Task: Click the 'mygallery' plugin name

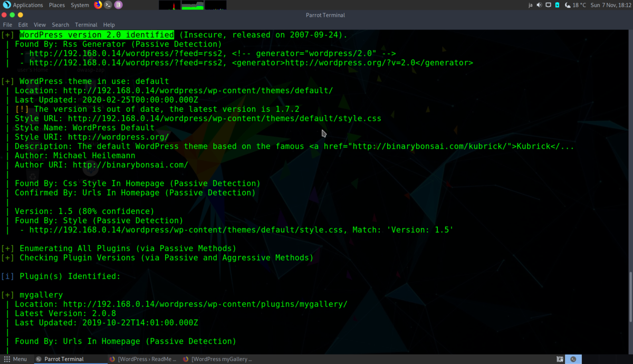Action: [41, 295]
